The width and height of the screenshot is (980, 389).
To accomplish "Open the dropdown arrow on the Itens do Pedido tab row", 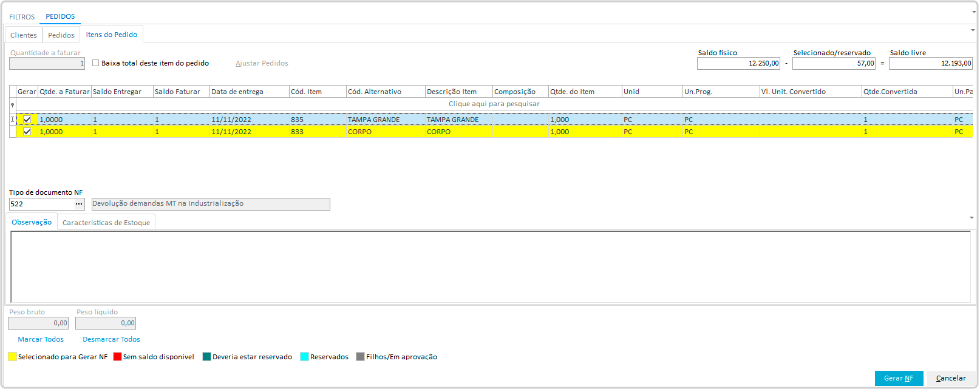I will [972, 30].
